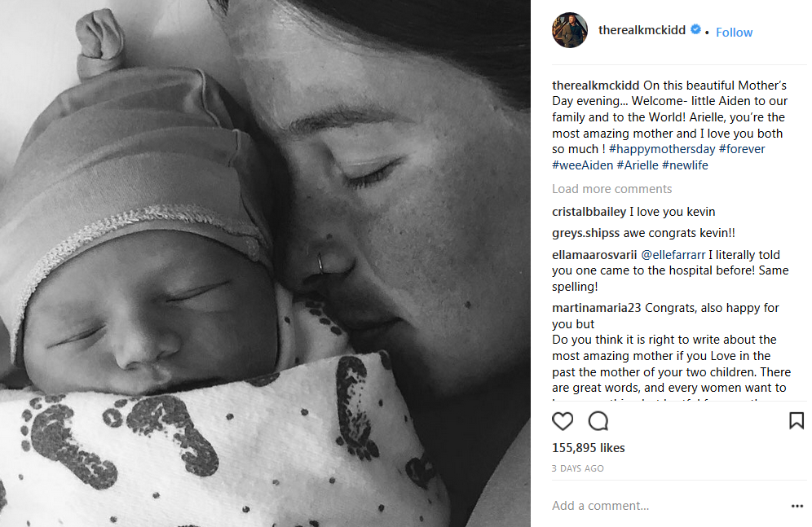View the 155,895 likes list
This screenshot has height=527, width=812.
pyautogui.click(x=589, y=448)
